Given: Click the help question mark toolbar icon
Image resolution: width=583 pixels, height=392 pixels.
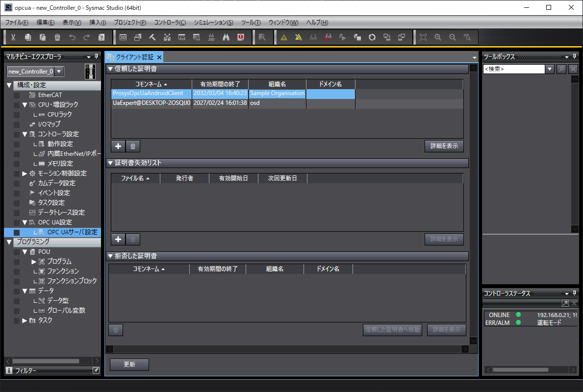Looking at the screenshot, I should pyautogui.click(x=101, y=37).
